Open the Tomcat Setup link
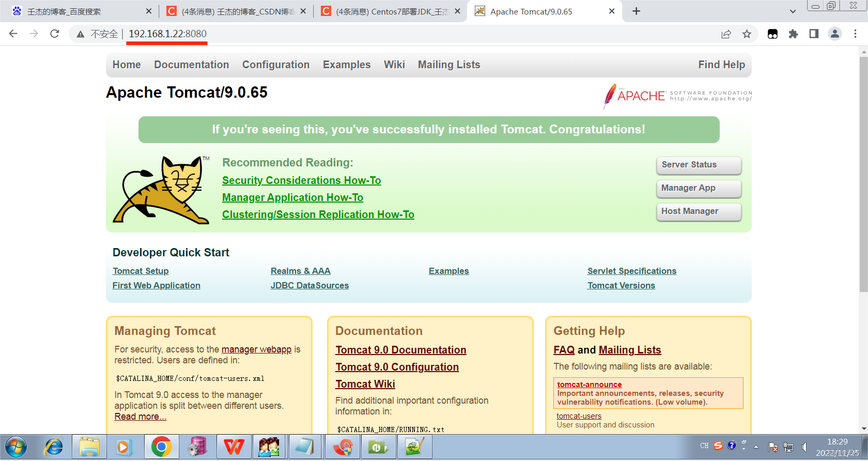868x461 pixels. point(141,271)
